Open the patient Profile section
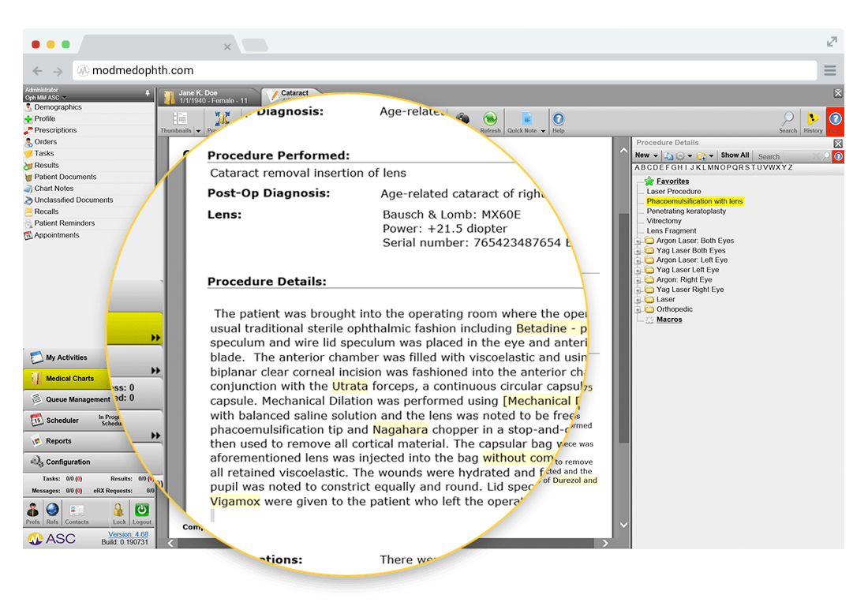 point(44,118)
